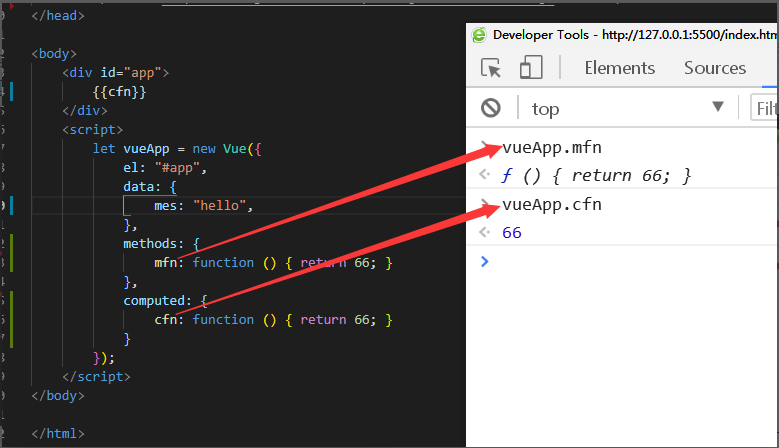The image size is (779, 448).
Task: Open the Sources tab
Action: coord(715,68)
